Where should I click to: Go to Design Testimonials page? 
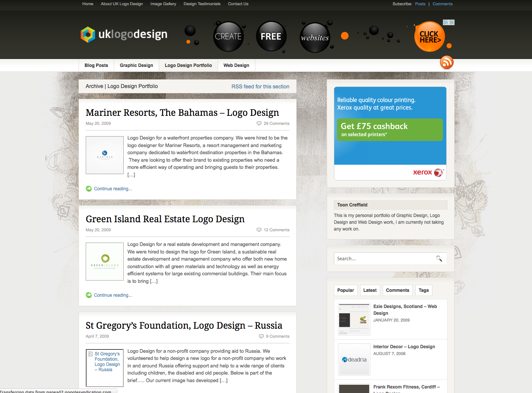[202, 4]
